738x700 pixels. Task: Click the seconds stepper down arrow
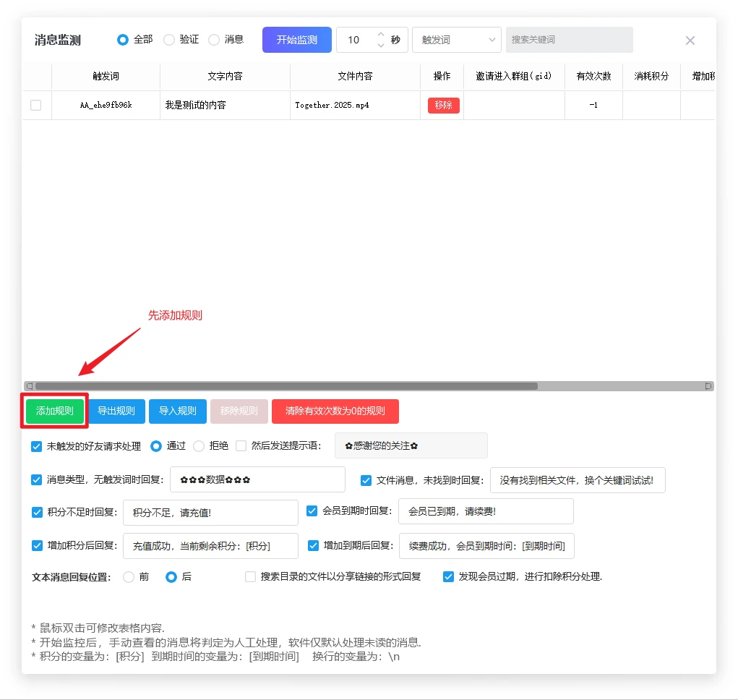coord(381,46)
